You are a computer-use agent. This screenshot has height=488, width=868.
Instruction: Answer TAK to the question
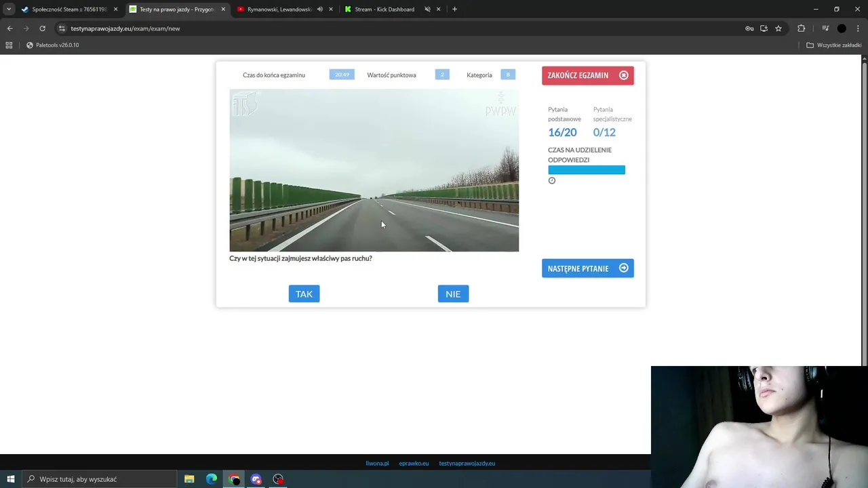pos(304,293)
